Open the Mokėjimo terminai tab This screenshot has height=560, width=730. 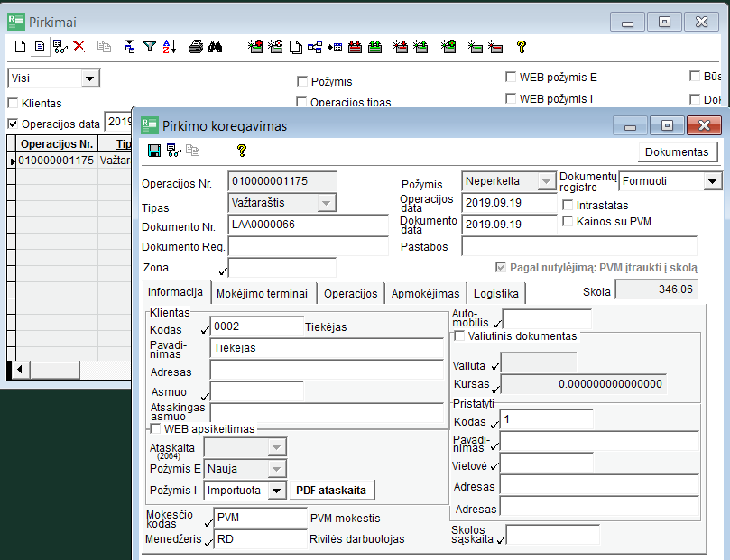[262, 293]
